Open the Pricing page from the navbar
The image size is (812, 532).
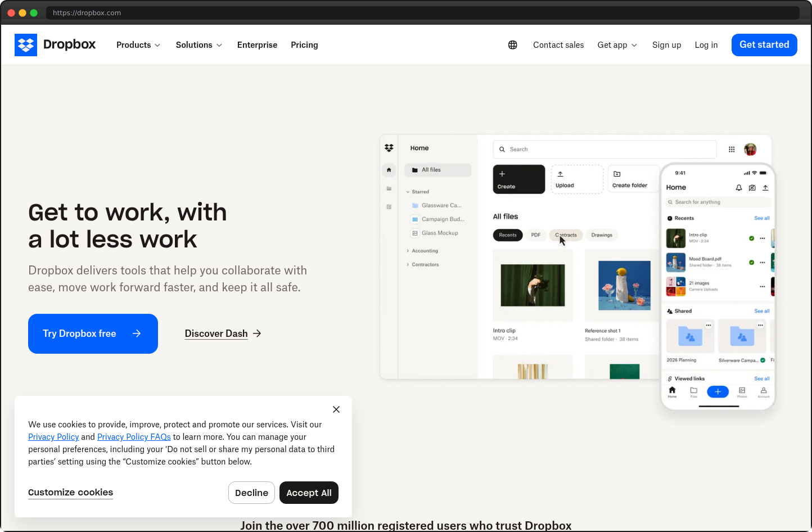point(304,44)
